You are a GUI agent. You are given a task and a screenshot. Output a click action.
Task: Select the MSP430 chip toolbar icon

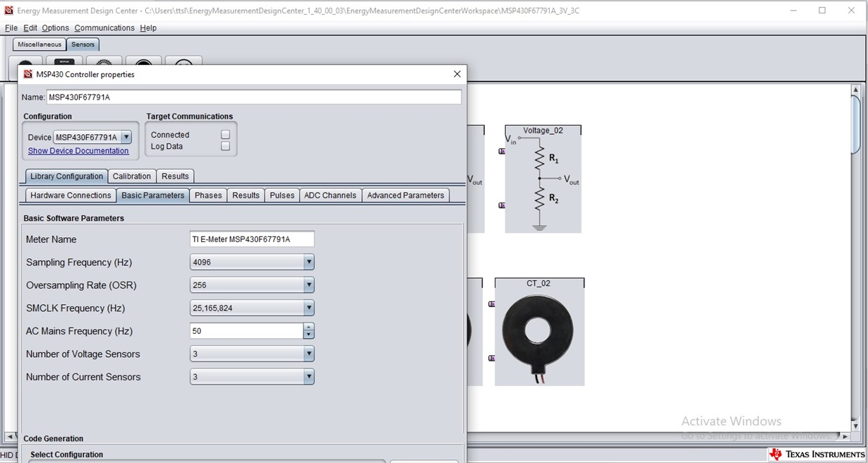click(x=64, y=63)
